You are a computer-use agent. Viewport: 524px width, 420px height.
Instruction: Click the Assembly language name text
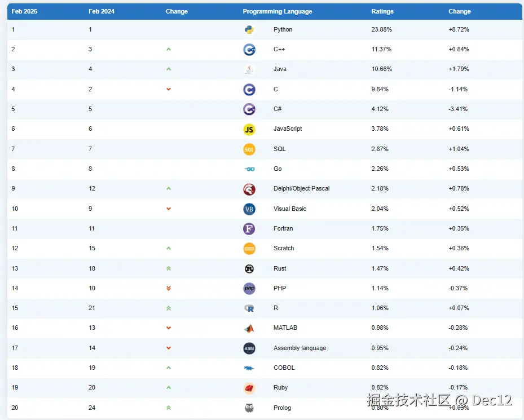300,348
